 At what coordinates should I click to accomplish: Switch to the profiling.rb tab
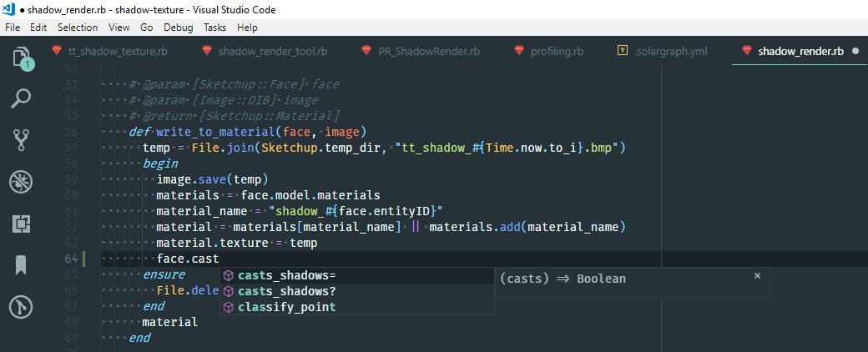pos(557,51)
